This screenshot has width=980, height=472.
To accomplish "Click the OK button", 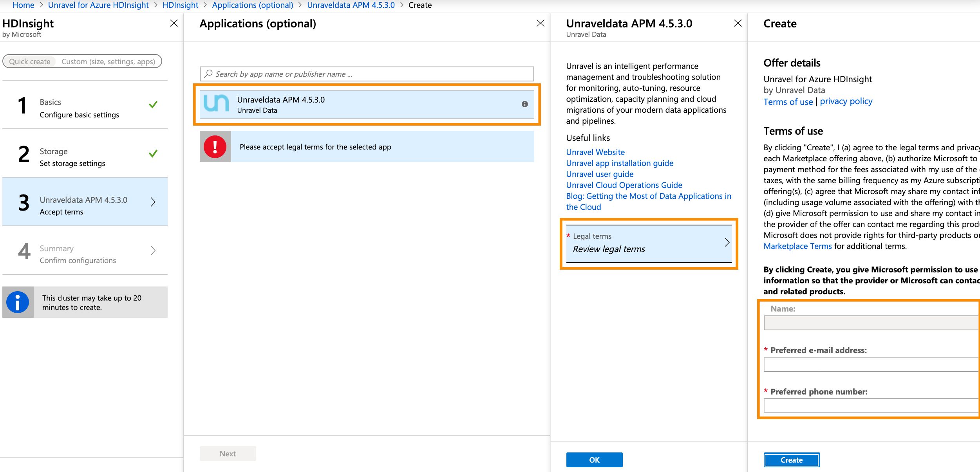I will point(595,460).
